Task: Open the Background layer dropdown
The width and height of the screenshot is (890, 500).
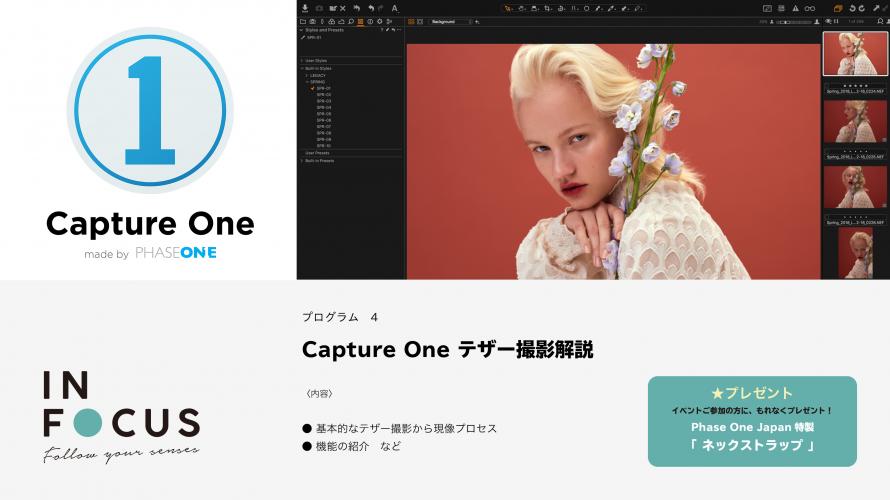Action: point(450,22)
